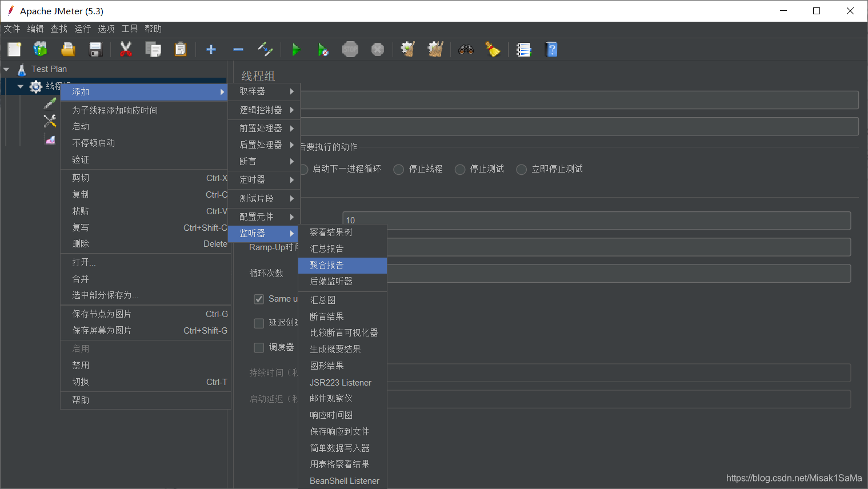Image resolution: width=868 pixels, height=489 pixels.
Task: Save the test plan using toolbar icon
Action: coord(95,49)
